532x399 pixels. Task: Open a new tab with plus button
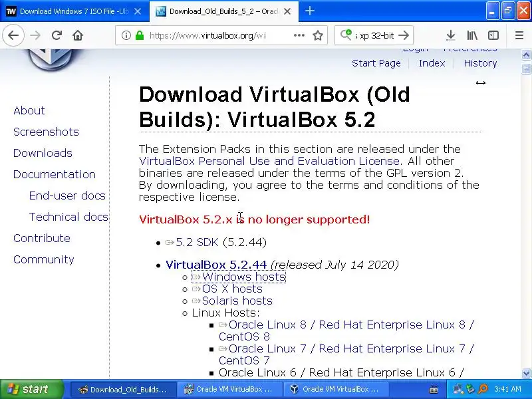coord(309,11)
